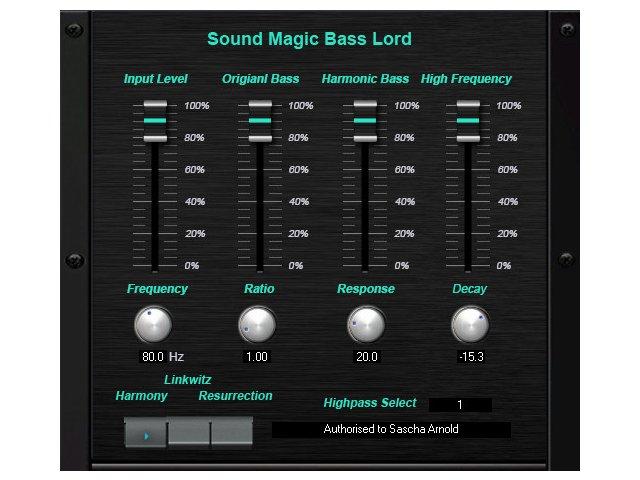Click the Authorised to Sascha Arnold display
640x480 pixels.
(391, 429)
